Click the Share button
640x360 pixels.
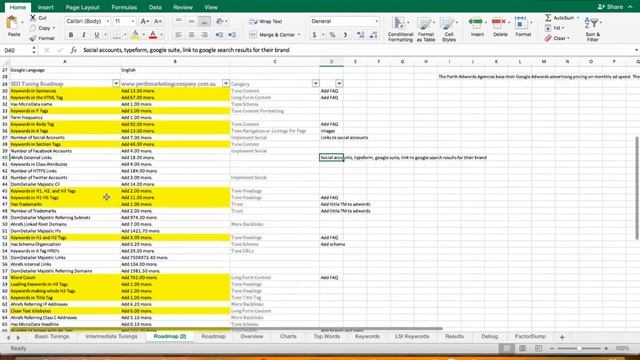click(x=610, y=7)
